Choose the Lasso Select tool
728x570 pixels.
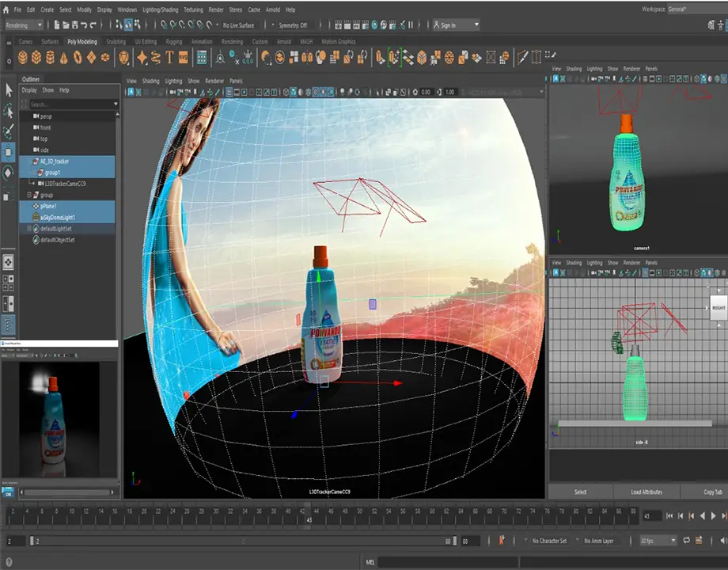click(x=9, y=110)
